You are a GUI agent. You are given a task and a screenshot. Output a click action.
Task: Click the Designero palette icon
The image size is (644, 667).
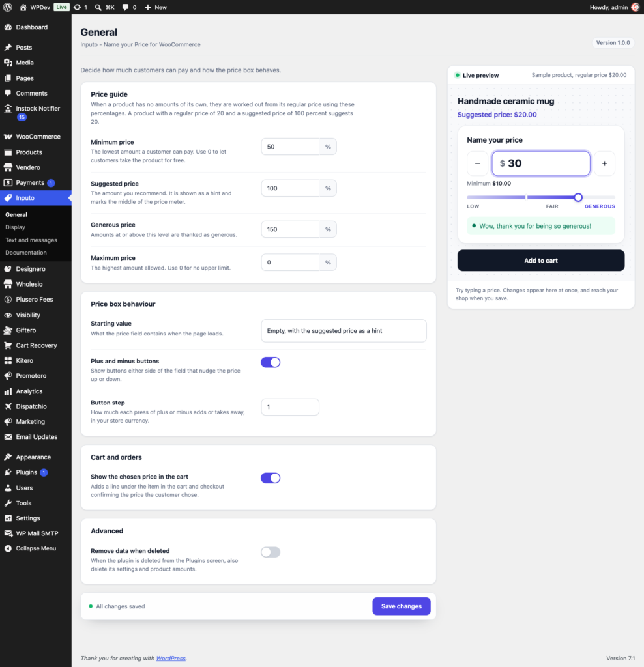coord(8,269)
